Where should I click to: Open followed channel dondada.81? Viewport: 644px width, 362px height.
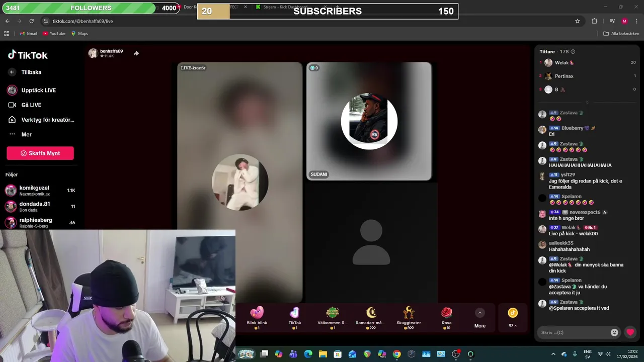pyautogui.click(x=40, y=207)
